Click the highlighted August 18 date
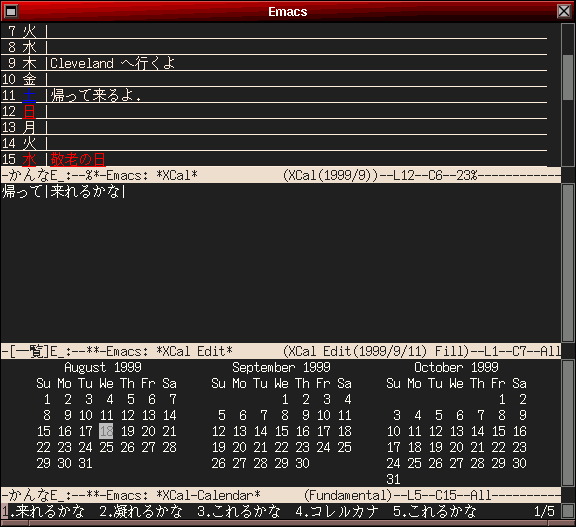 click(x=106, y=431)
